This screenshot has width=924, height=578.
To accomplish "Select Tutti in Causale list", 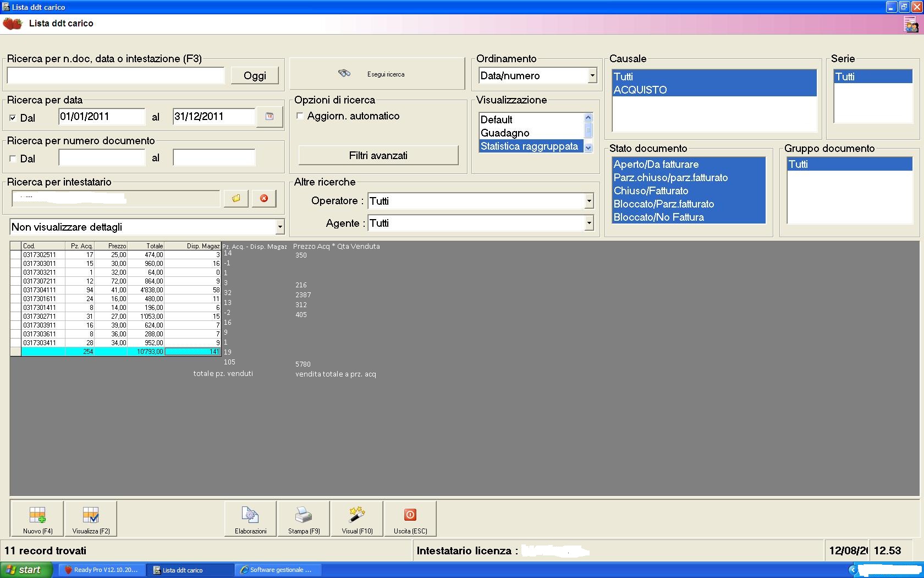I will [714, 77].
